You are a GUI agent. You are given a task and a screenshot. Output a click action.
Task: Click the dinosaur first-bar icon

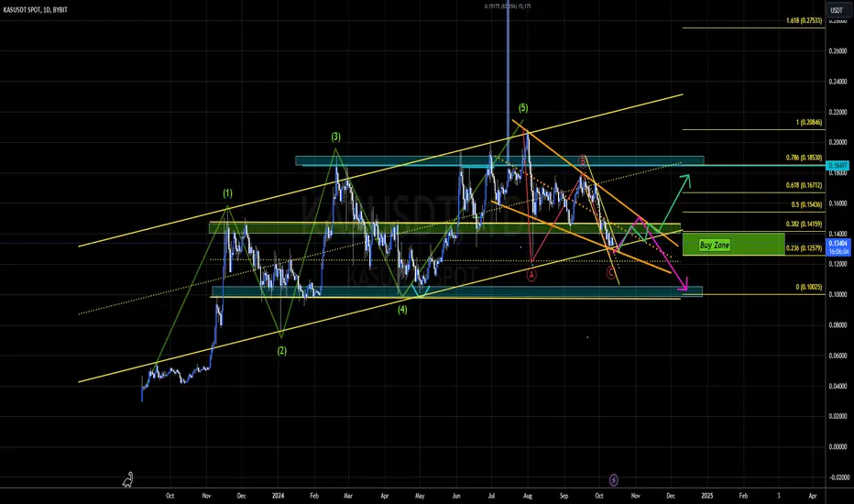tap(127, 479)
